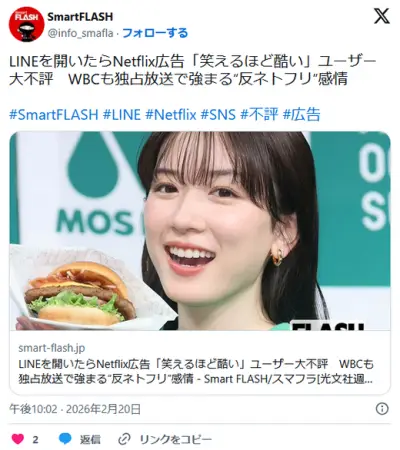Open the #SNS hashtag
The image size is (400, 450).
point(218,115)
